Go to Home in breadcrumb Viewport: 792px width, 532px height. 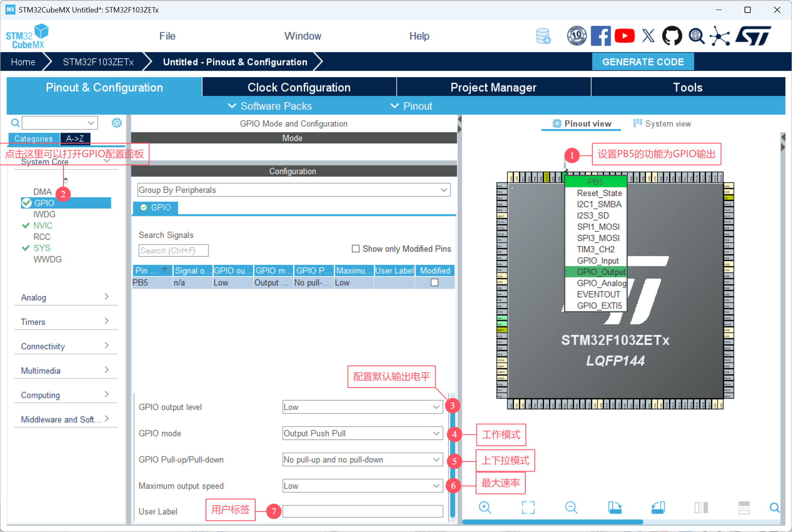coord(23,62)
